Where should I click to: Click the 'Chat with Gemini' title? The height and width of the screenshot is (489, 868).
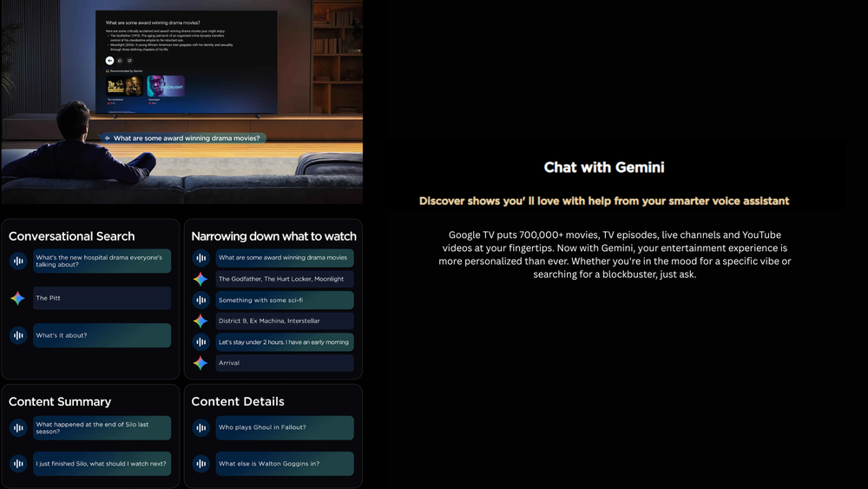[x=604, y=168]
